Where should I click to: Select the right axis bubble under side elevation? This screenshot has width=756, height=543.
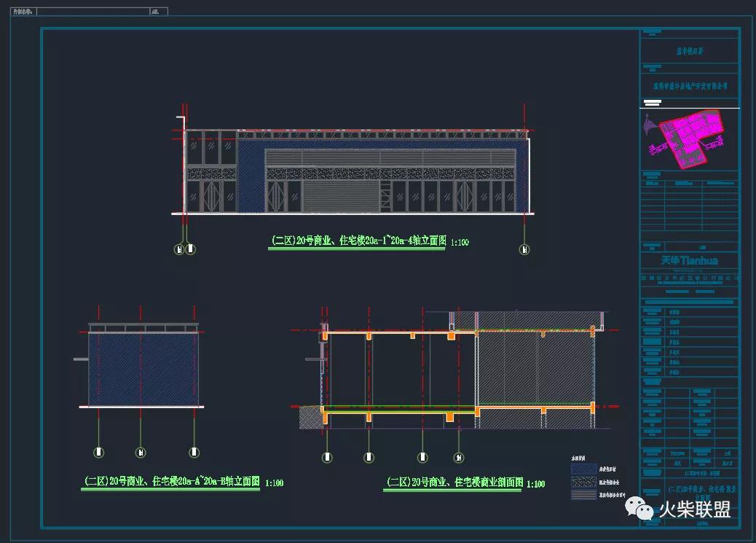tap(194, 452)
